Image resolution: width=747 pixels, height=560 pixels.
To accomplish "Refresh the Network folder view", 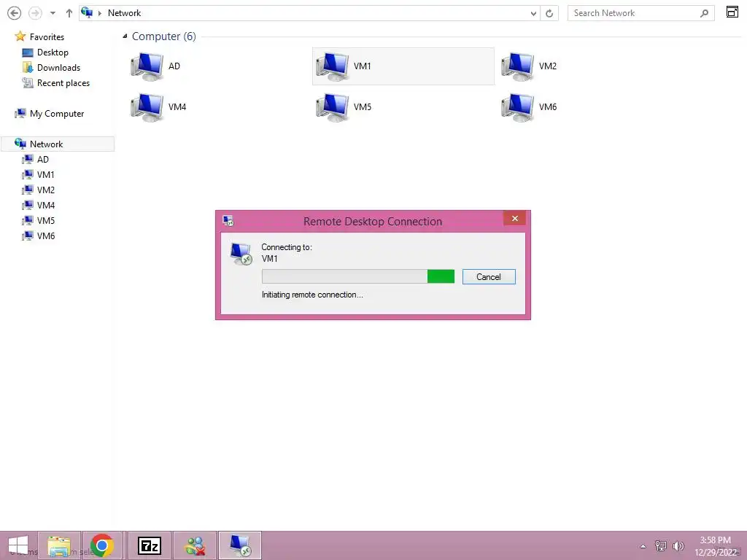I will pyautogui.click(x=549, y=13).
